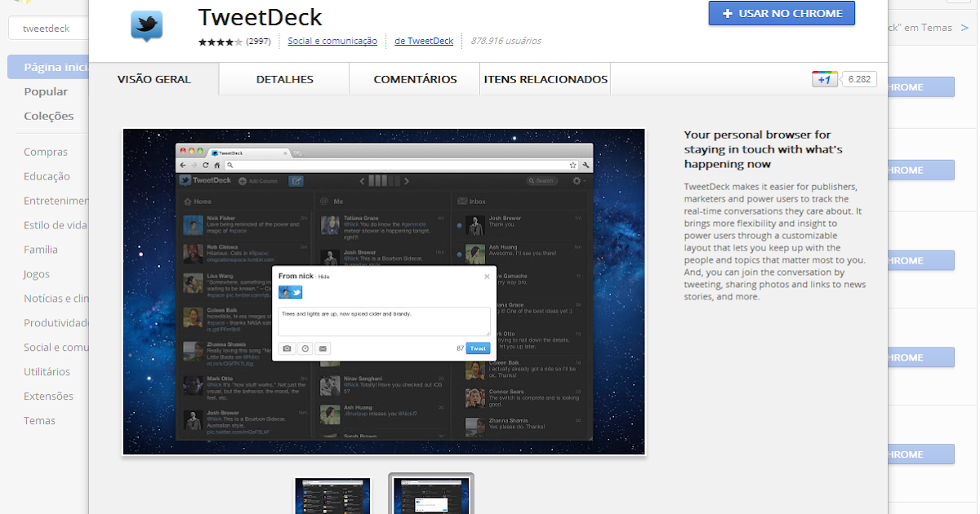Select Estilo de vida category
The image size is (980, 514).
[x=56, y=225]
